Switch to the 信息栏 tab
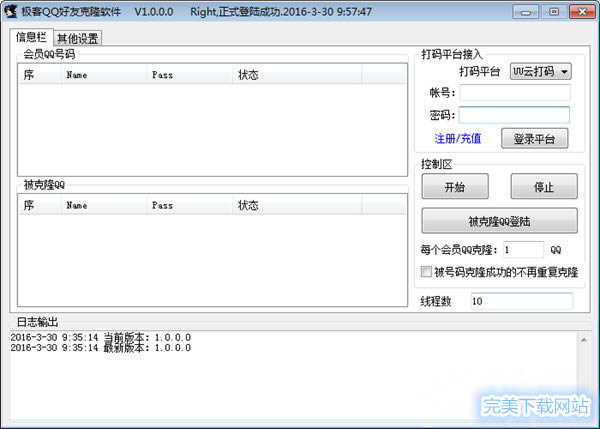Viewport: 600px width, 429px height. click(31, 37)
